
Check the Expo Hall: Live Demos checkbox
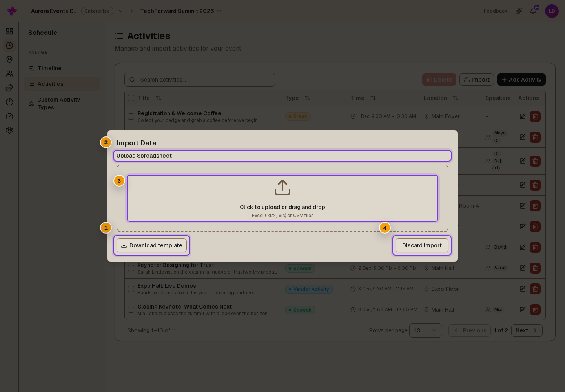[131, 289]
